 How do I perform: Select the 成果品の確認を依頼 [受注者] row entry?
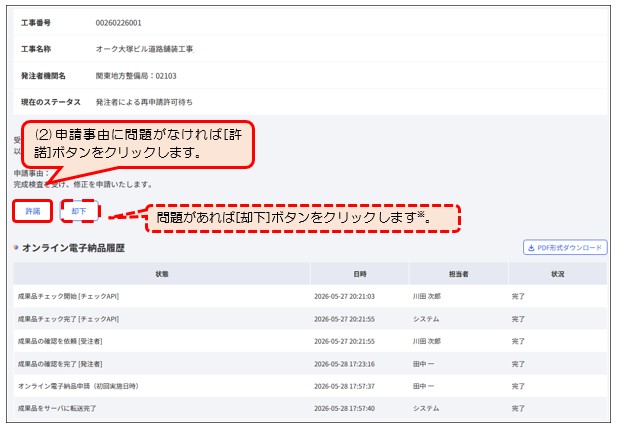click(x=60, y=341)
